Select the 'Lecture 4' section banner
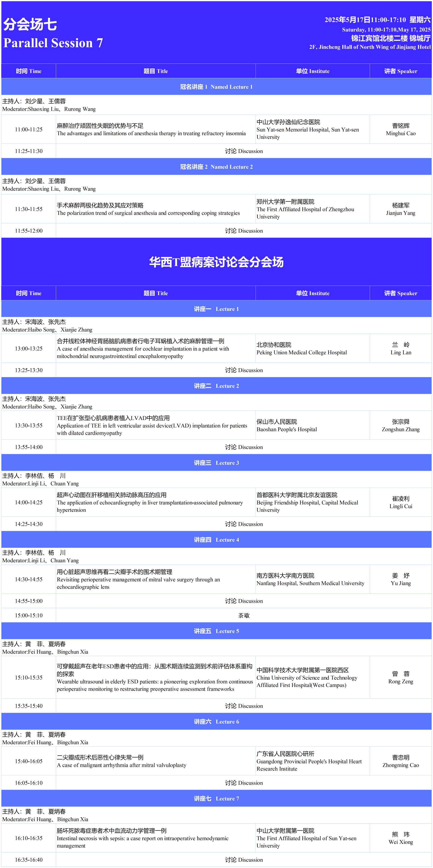Screen dimensions: 433x868 coord(216,540)
